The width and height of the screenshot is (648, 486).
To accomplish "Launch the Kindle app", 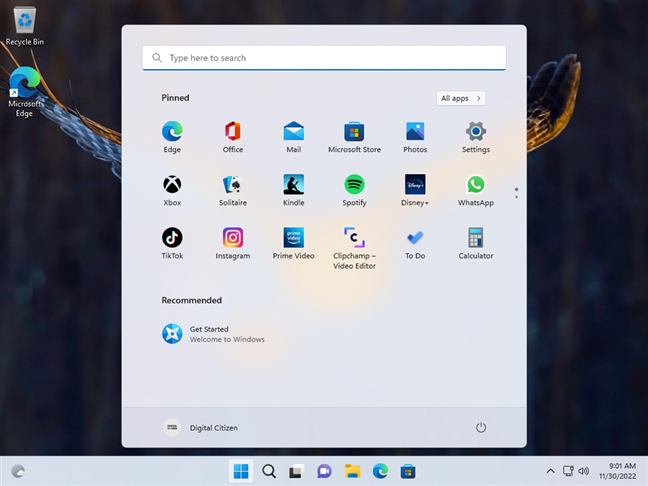I will click(293, 191).
